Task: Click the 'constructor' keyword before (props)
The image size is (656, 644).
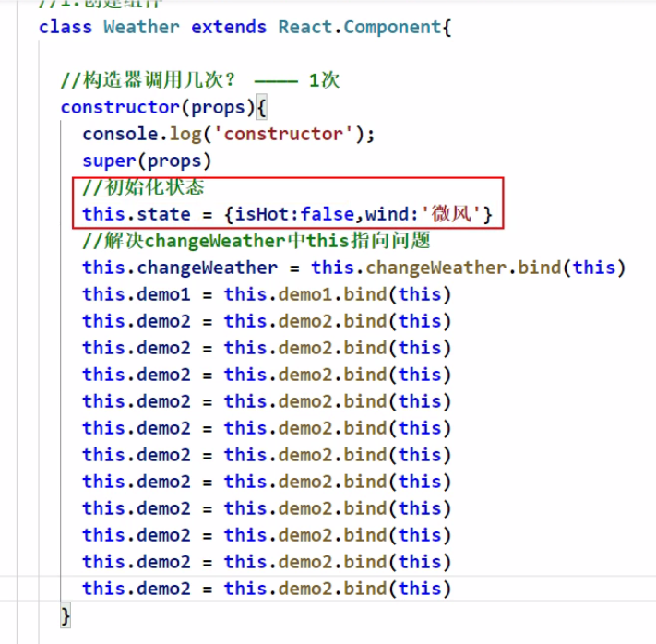Action: (x=121, y=108)
